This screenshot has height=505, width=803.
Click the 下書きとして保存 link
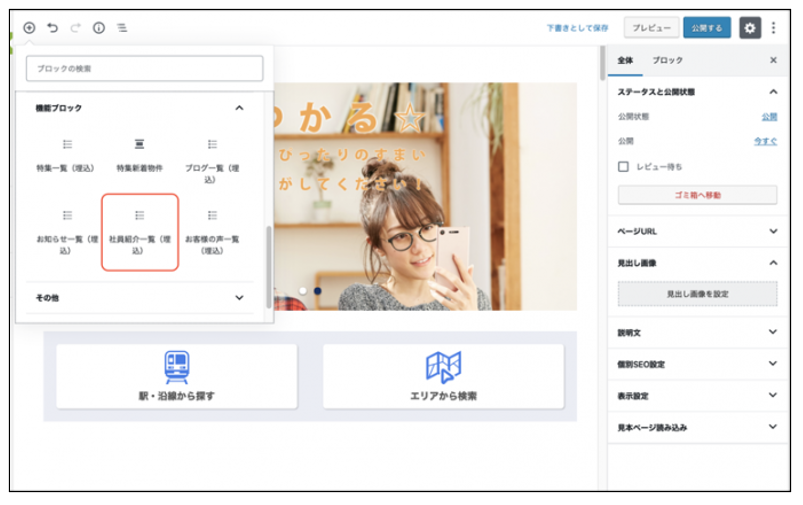tap(577, 28)
